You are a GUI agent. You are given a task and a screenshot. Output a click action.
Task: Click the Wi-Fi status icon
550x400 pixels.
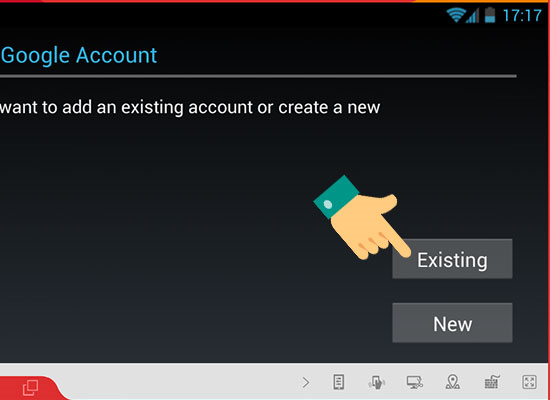(455, 15)
